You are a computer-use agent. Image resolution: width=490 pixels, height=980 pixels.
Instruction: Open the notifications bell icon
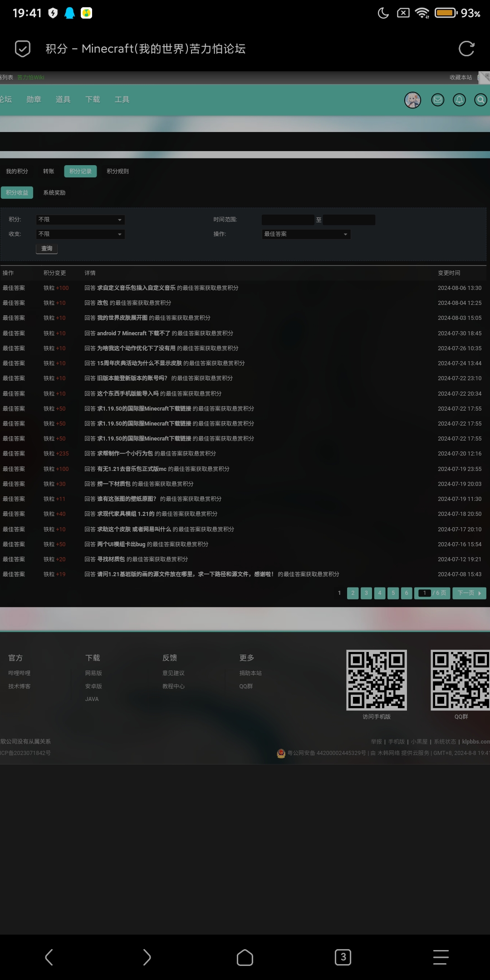tap(459, 100)
